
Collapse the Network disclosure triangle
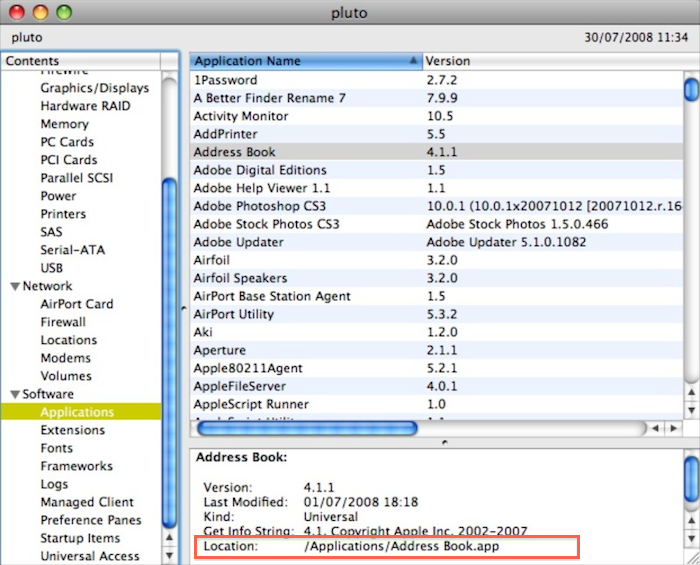(x=15, y=286)
